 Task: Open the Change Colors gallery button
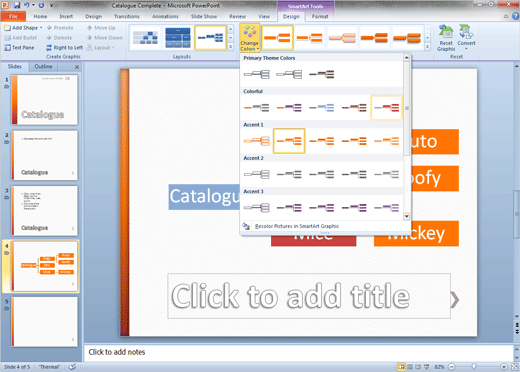coord(249,38)
